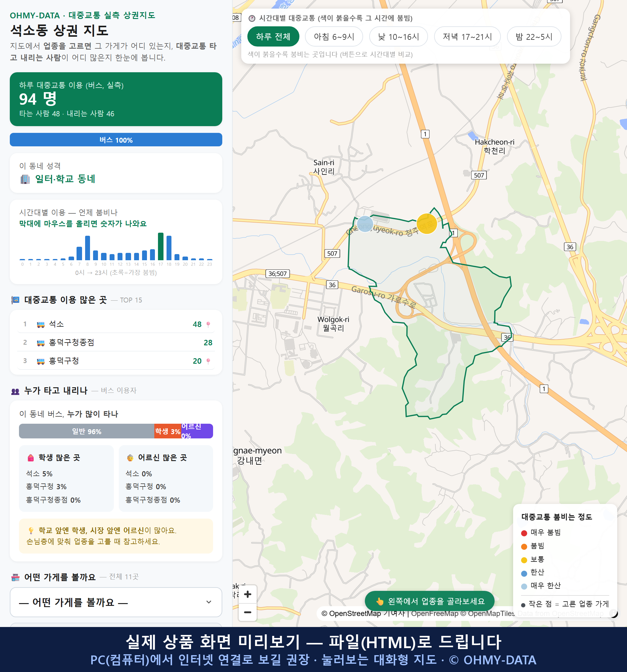Click the Hakcheon-ri 학천리 map label

tap(494, 146)
